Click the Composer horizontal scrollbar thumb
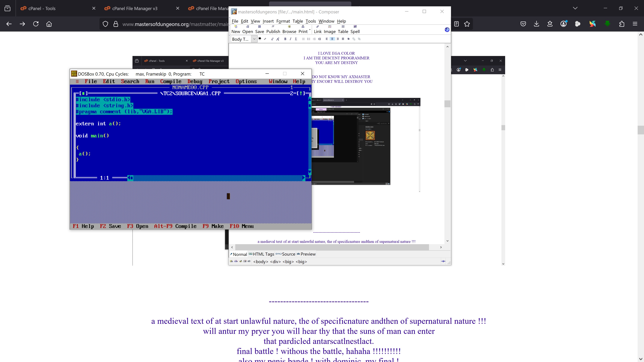Image resolution: width=644 pixels, height=362 pixels. [x=332, y=247]
